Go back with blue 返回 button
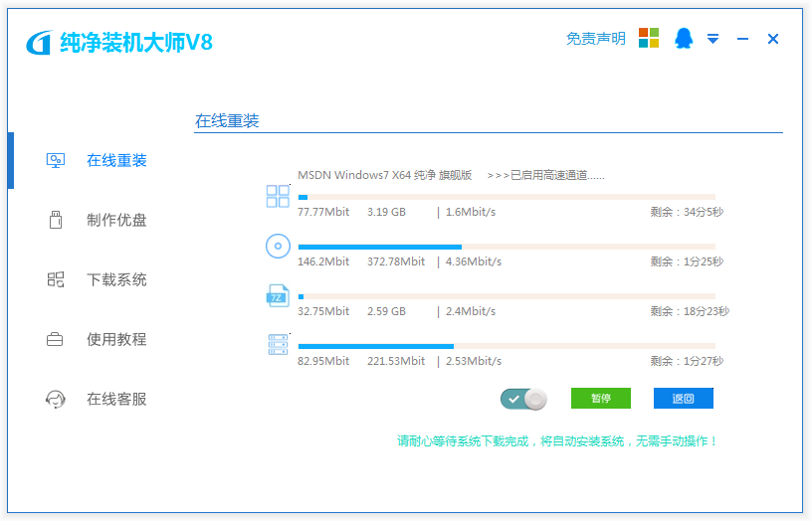 pos(684,399)
